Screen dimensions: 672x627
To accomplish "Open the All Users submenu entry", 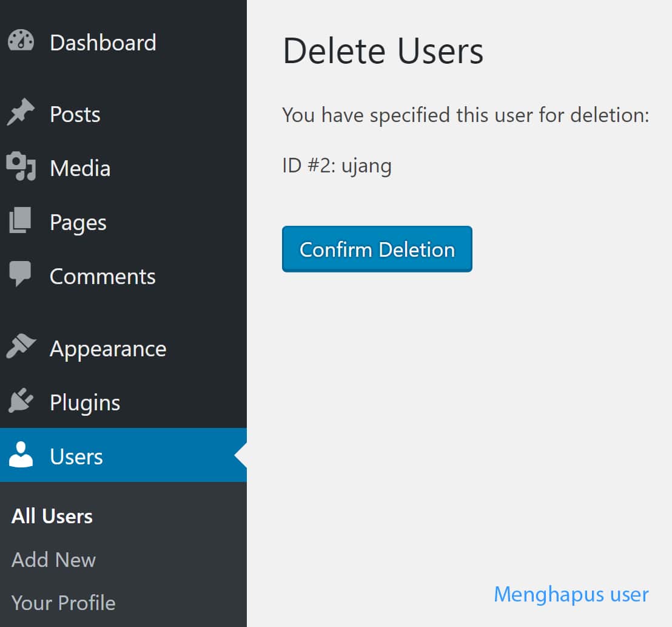I will pyautogui.click(x=52, y=516).
